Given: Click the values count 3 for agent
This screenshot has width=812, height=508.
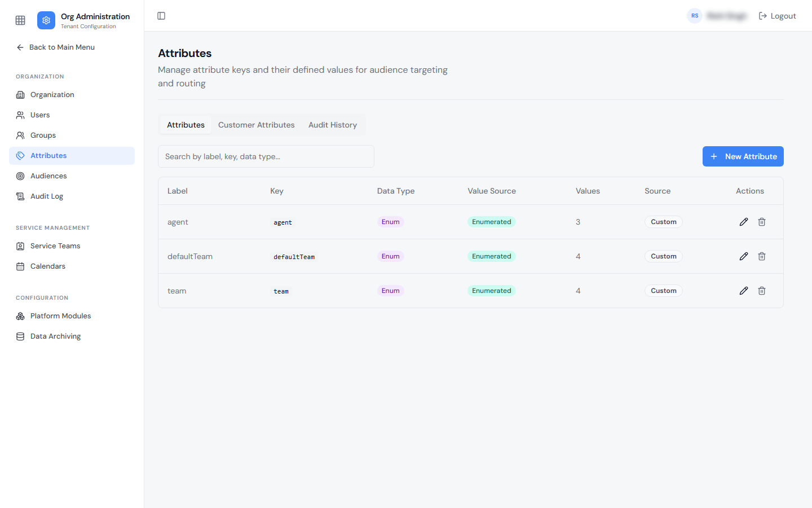Looking at the screenshot, I should point(578,222).
